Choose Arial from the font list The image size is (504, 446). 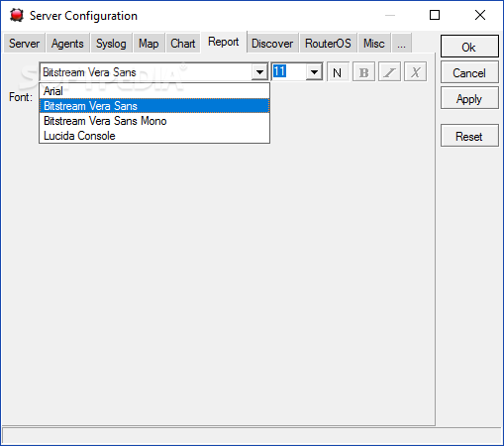(x=154, y=91)
